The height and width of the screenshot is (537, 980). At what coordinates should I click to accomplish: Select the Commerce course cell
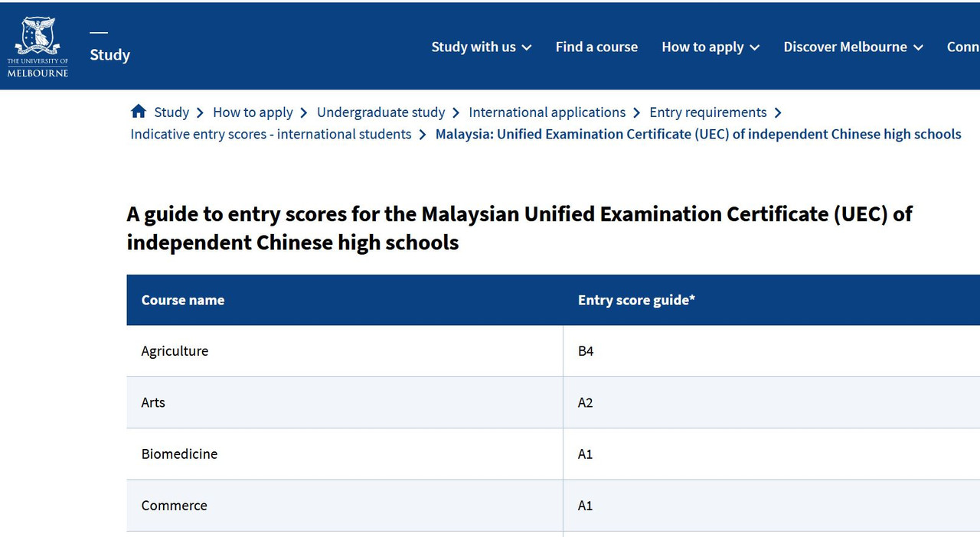345,506
